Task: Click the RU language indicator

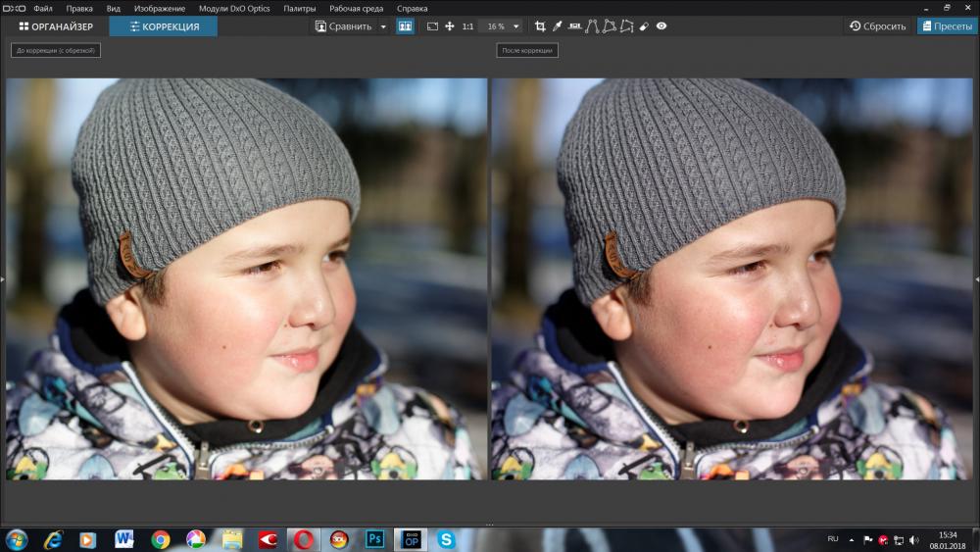Action: click(x=832, y=539)
